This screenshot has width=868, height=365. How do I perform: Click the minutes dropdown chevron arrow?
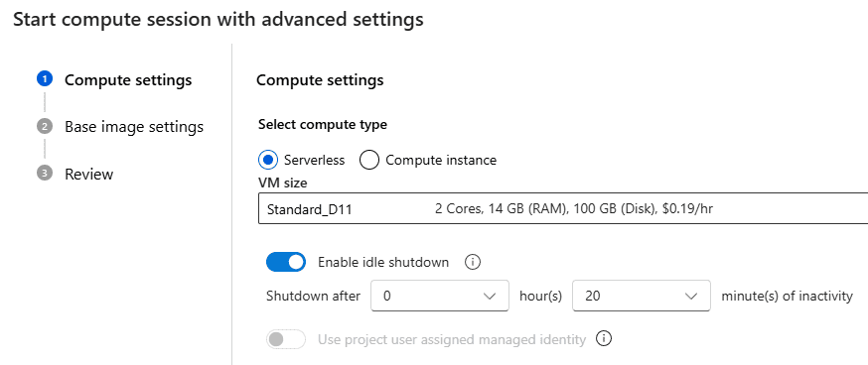[x=691, y=296]
